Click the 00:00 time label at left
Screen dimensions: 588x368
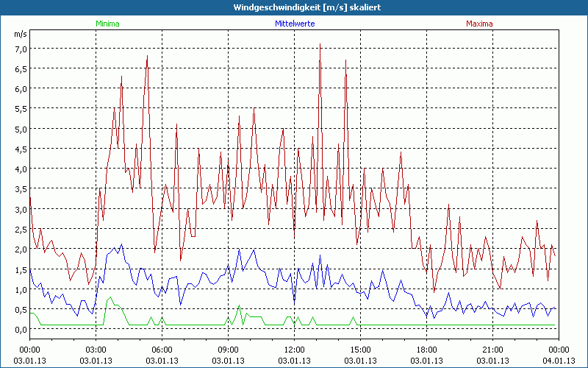(x=29, y=349)
